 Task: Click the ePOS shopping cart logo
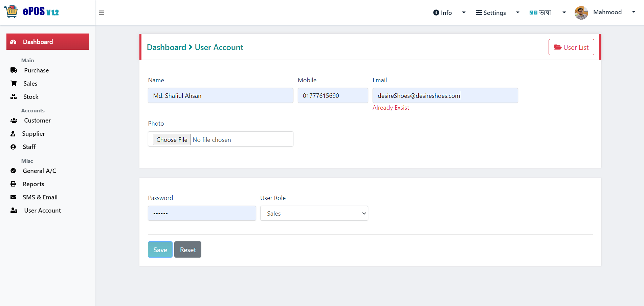click(x=11, y=12)
